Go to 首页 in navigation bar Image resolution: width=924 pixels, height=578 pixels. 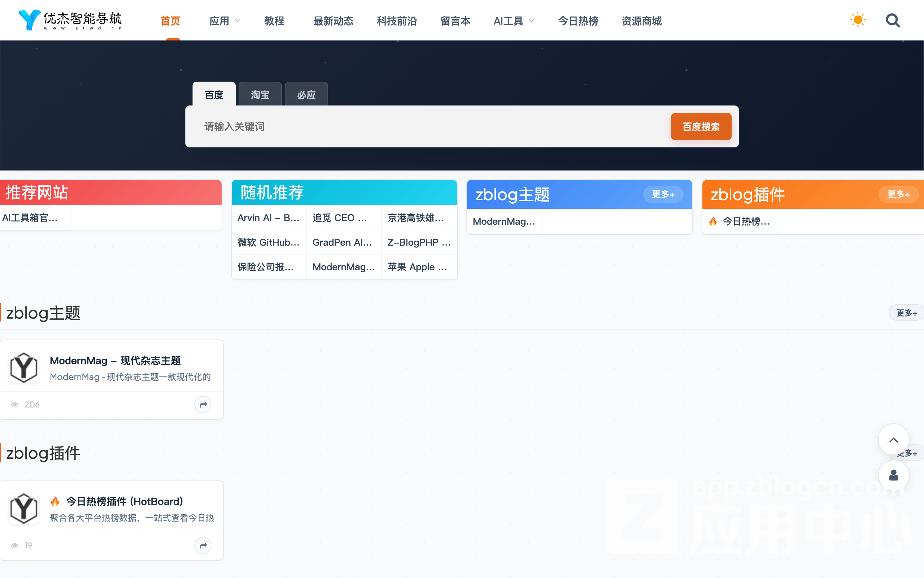click(x=170, y=21)
